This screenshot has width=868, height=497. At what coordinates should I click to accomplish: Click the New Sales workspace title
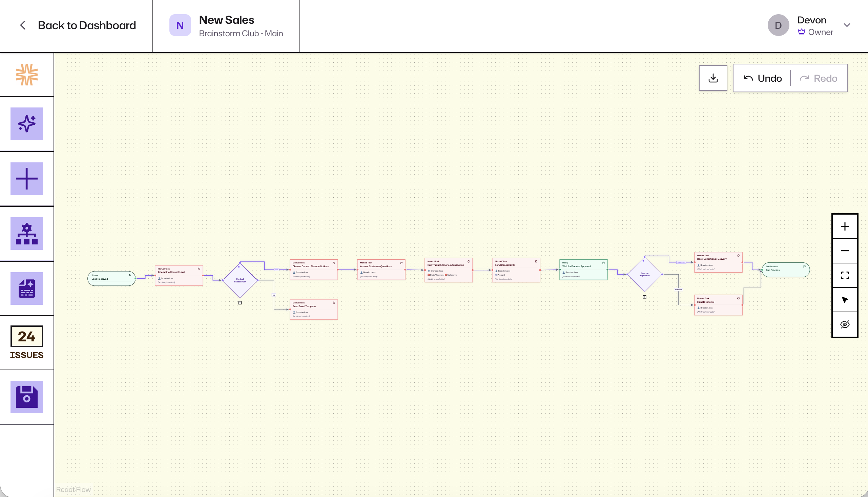pyautogui.click(x=227, y=20)
